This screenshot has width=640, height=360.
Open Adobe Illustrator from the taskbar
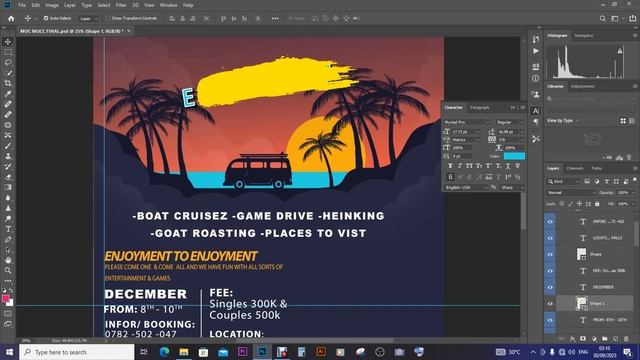[x=321, y=352]
